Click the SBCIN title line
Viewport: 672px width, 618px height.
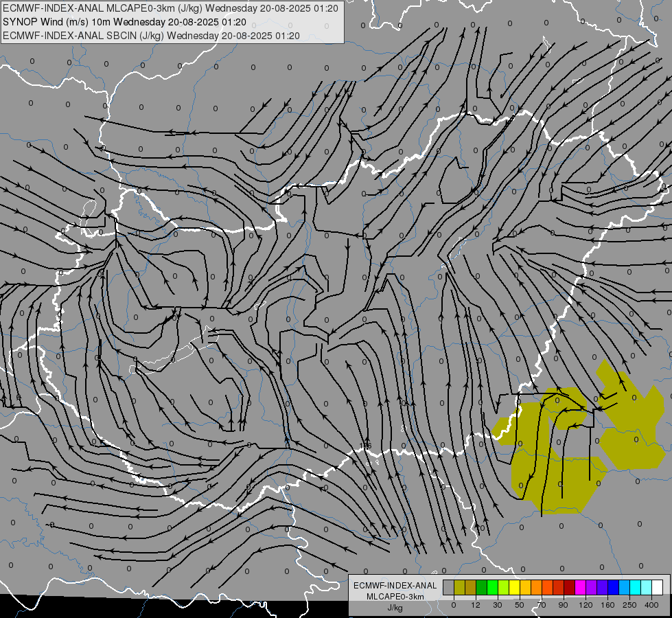(151, 36)
